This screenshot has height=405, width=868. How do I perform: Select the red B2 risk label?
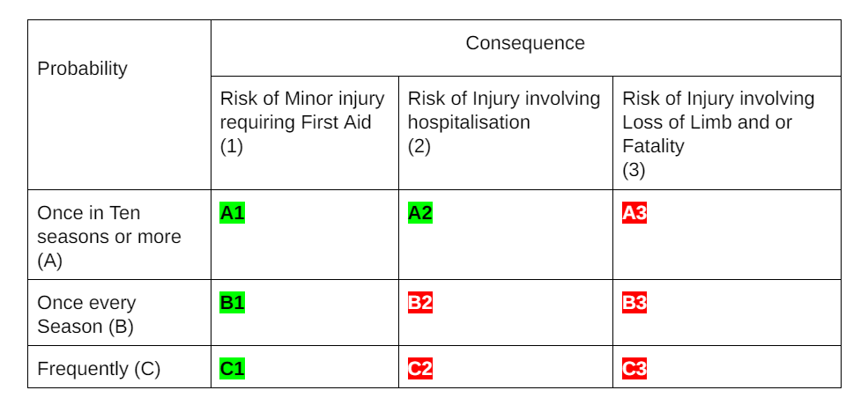(420, 303)
